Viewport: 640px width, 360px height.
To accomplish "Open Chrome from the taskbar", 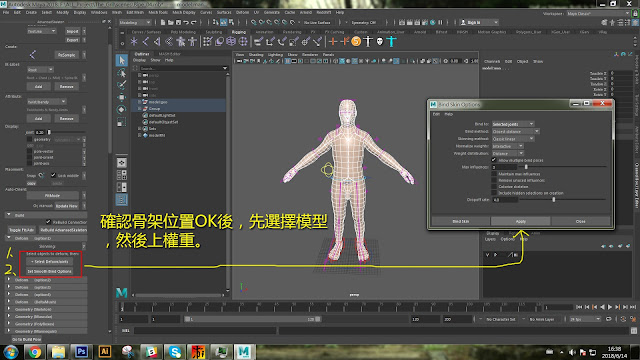I will click(x=35, y=352).
